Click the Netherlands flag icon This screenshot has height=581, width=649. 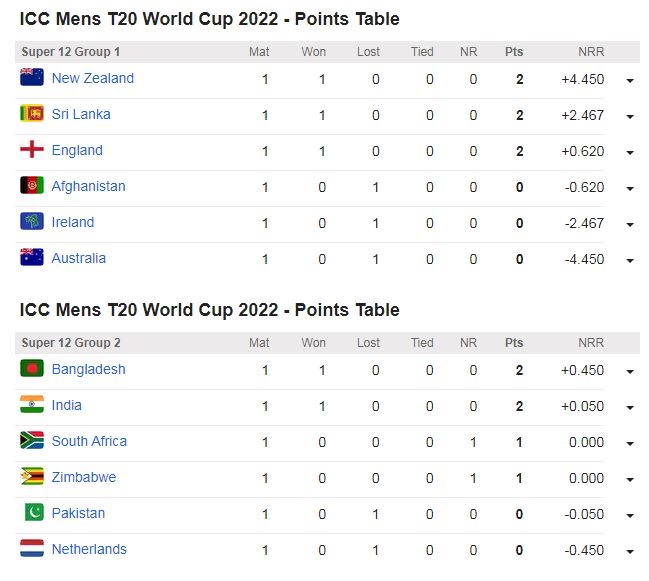point(32,549)
